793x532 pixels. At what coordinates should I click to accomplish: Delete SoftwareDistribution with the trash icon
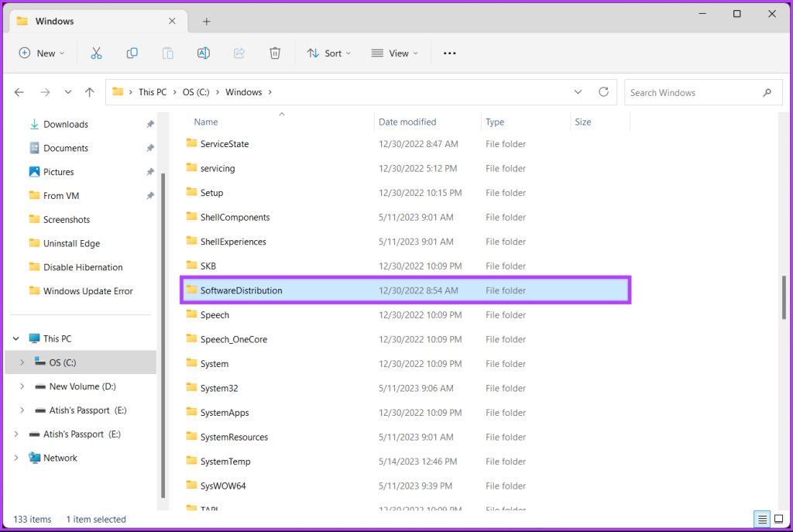coord(274,53)
